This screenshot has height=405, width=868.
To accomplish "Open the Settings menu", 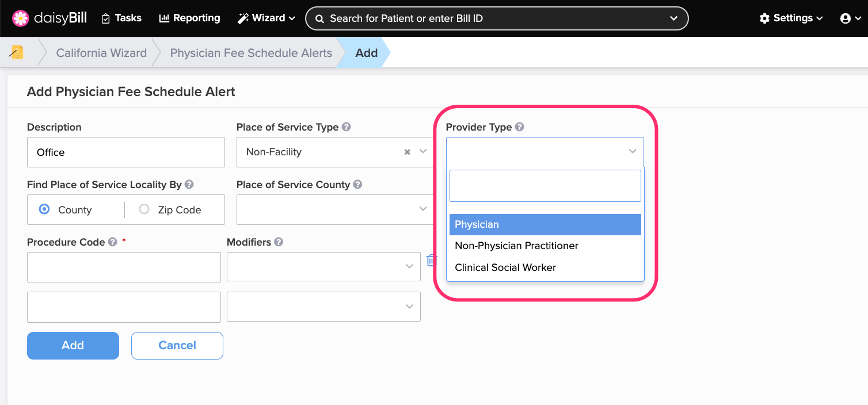I will 791,18.
